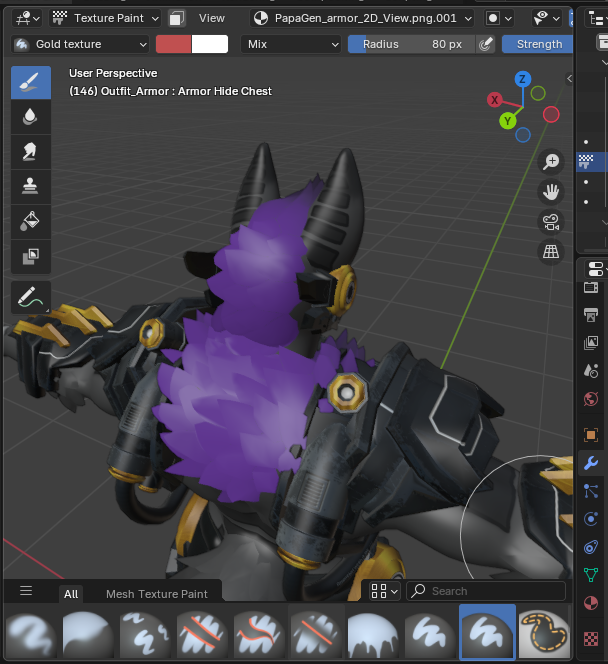Open the Object Constraints properties icon

point(591,547)
